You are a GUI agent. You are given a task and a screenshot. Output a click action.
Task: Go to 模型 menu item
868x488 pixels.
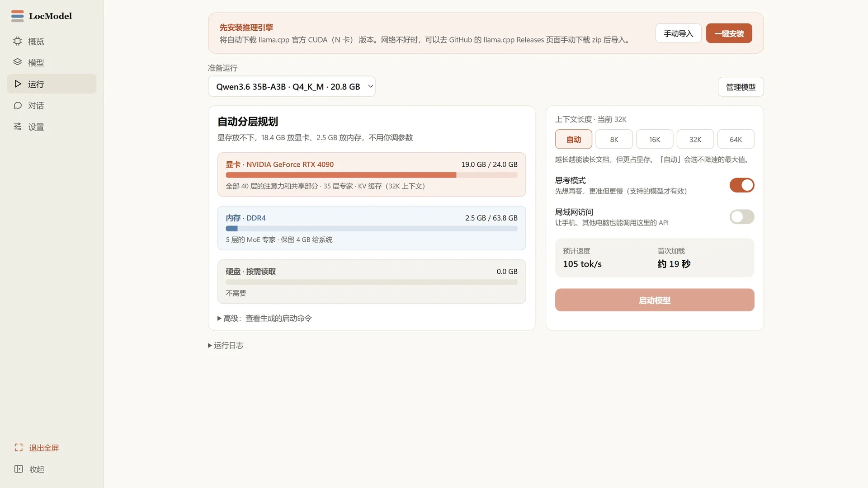tap(52, 62)
